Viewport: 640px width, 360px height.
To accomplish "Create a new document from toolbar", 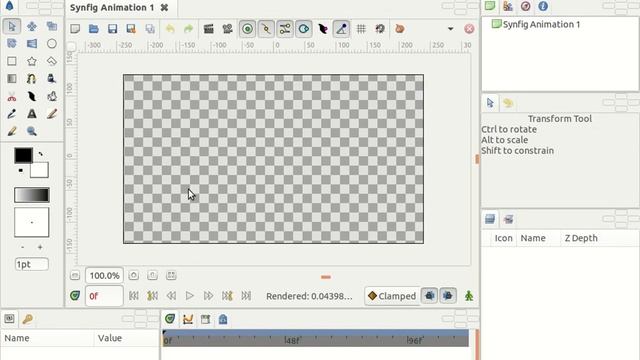I will click(75, 29).
